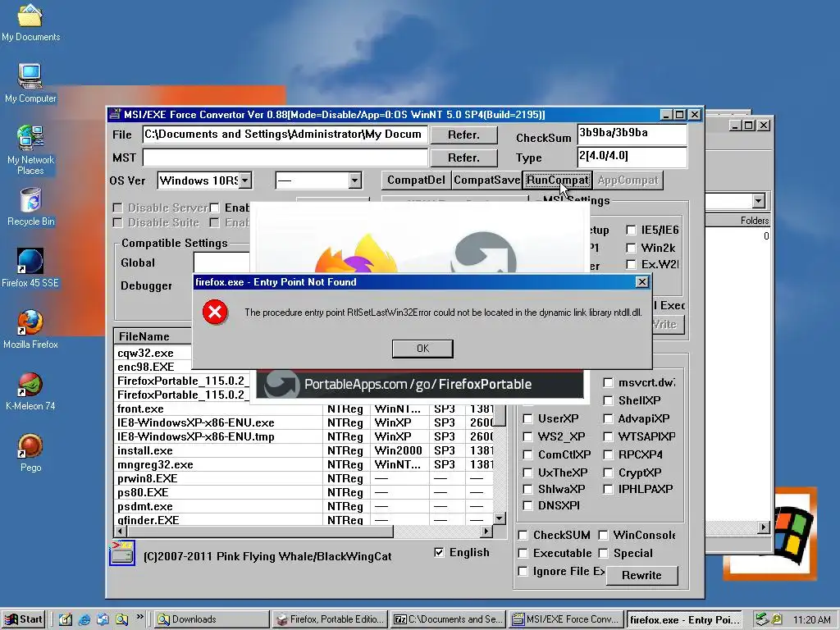Image resolution: width=840 pixels, height=630 pixels.
Task: Click the FileName column header
Action: pos(153,336)
